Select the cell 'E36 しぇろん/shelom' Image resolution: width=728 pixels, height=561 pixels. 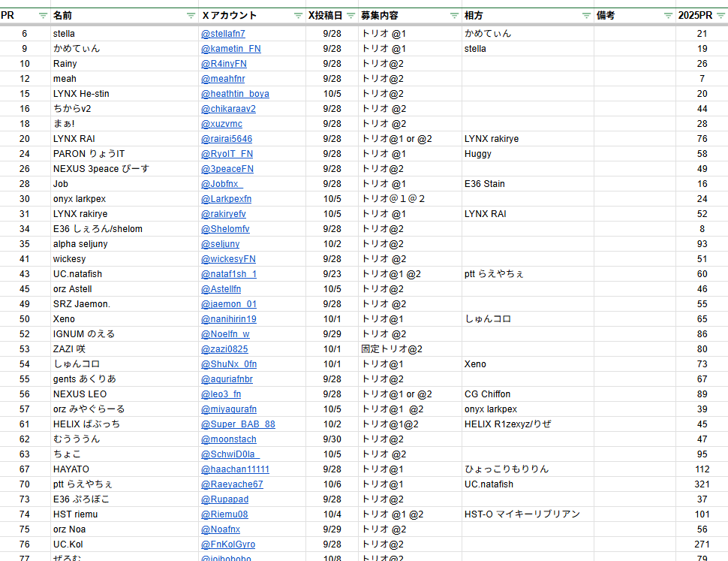click(x=125, y=229)
